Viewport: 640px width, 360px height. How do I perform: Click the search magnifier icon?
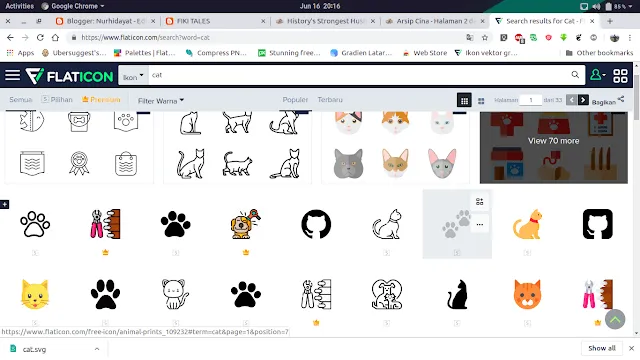[575, 75]
